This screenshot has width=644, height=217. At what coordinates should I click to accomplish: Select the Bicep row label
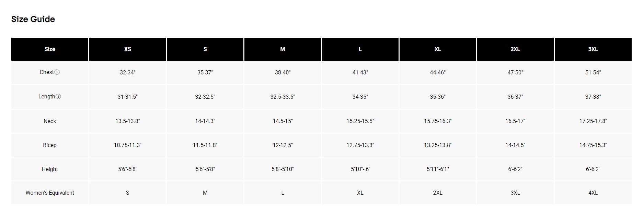click(50, 145)
